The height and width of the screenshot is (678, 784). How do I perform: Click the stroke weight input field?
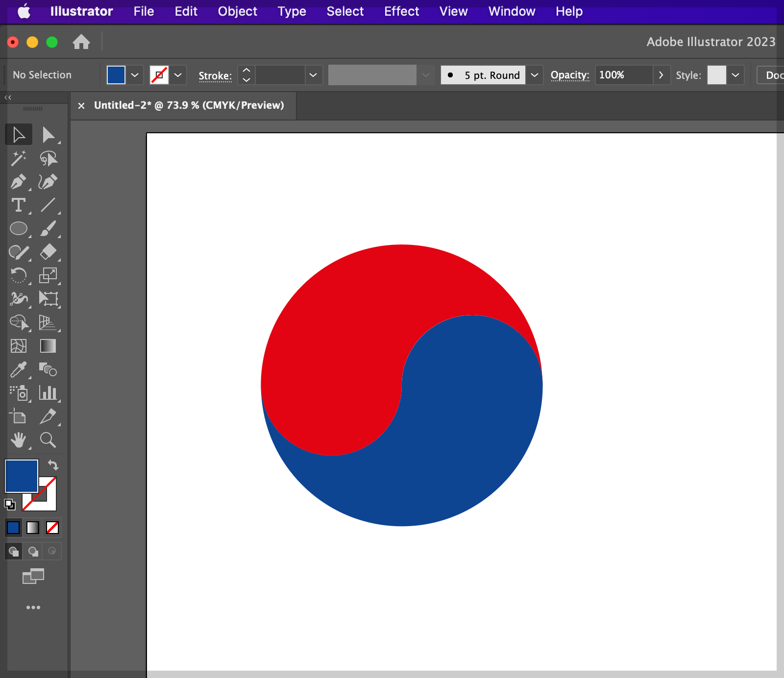(x=280, y=75)
